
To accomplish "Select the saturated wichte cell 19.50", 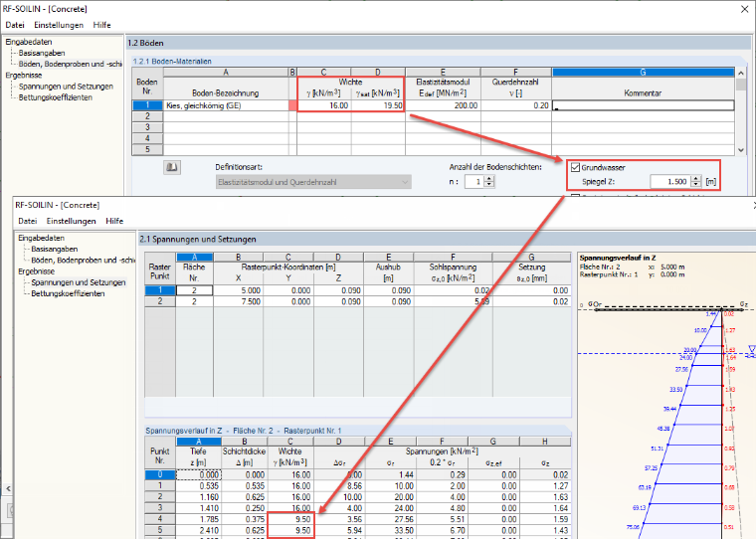I will click(378, 105).
